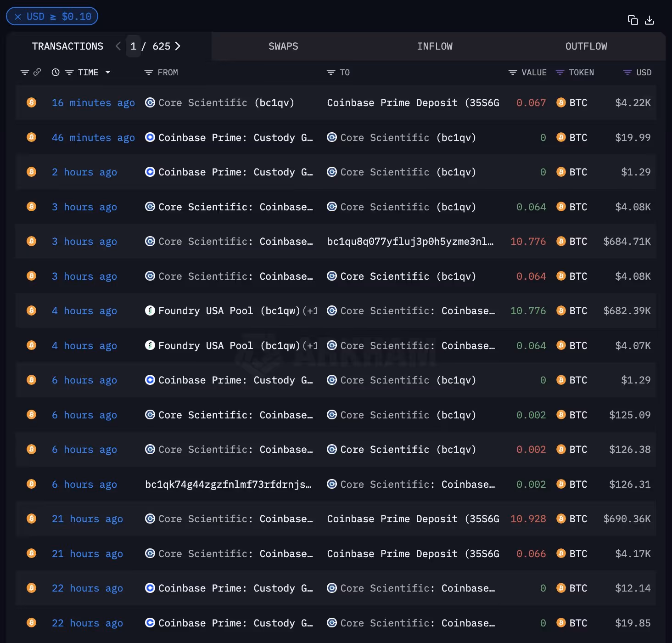Click Coinbase Prime Deposit recipient in $4.22K row
Screen dimensions: 672x643
click(x=413, y=103)
